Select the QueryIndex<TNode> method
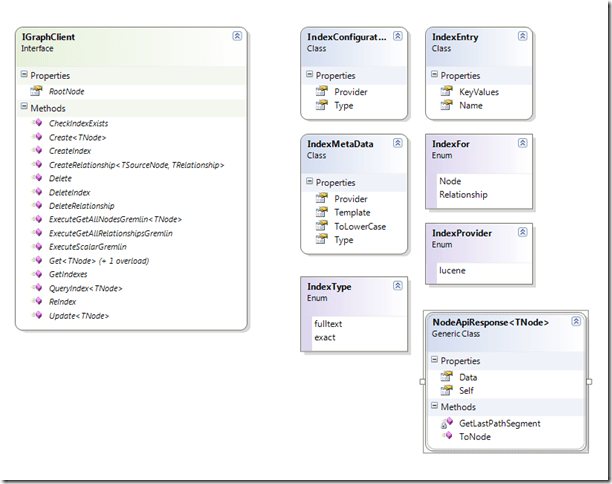Viewport: 612px width, 484px height. pos(85,288)
